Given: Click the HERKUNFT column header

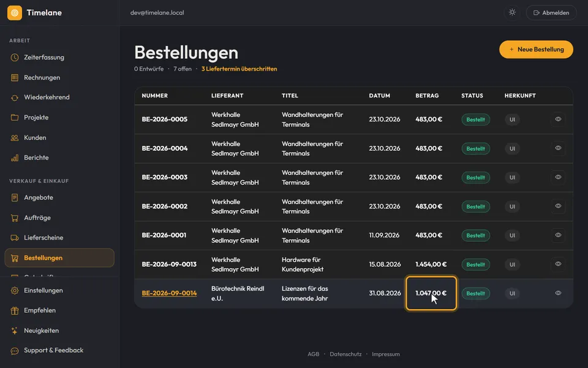Looking at the screenshot, I should pyautogui.click(x=520, y=96).
